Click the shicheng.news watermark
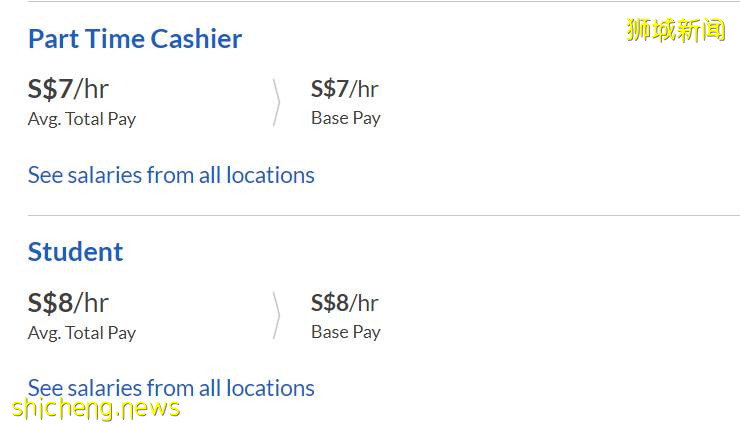 [96, 408]
